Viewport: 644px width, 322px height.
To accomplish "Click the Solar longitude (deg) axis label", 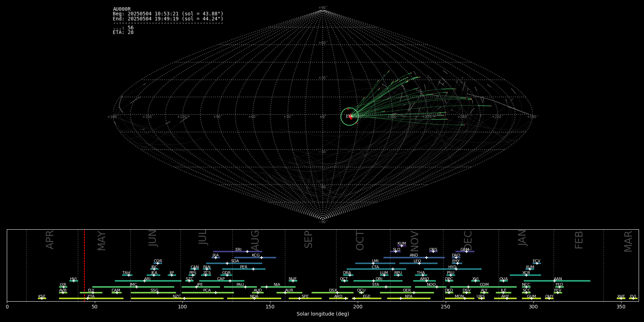I will coord(323,314).
